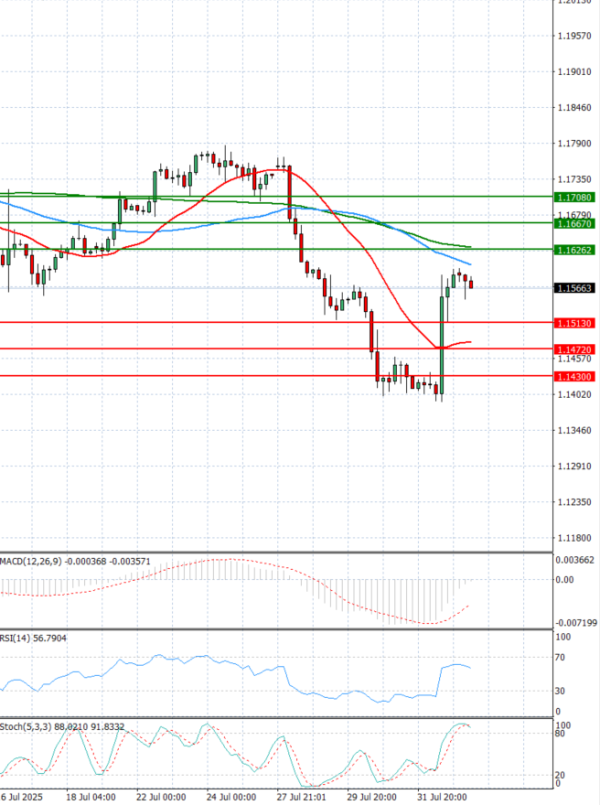Click the 1.18460 price axis value
Screen dimensions: 600x805
(x=574, y=108)
